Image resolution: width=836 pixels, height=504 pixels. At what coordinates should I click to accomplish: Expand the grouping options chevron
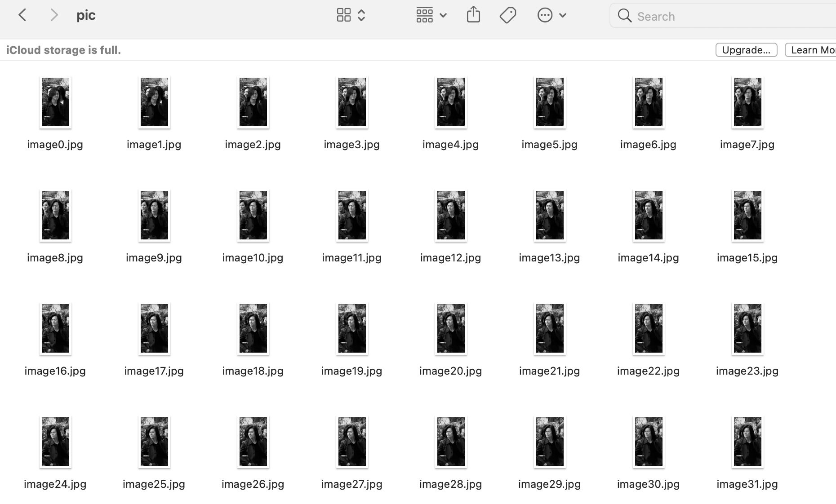[x=443, y=15]
